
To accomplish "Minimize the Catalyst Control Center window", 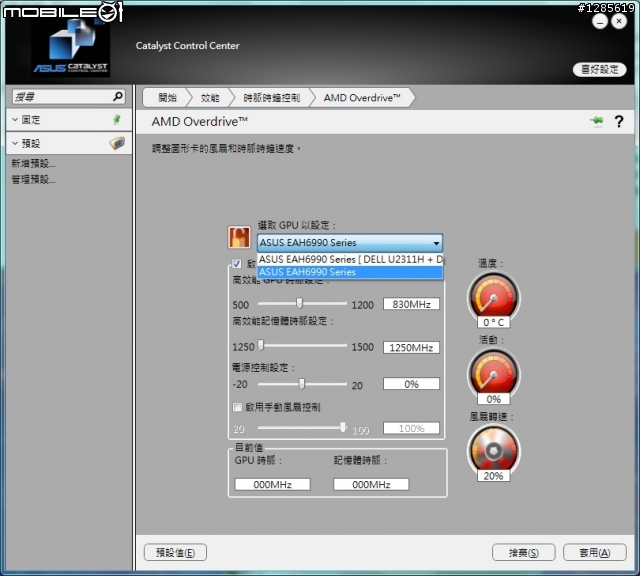I will click(600, 22).
